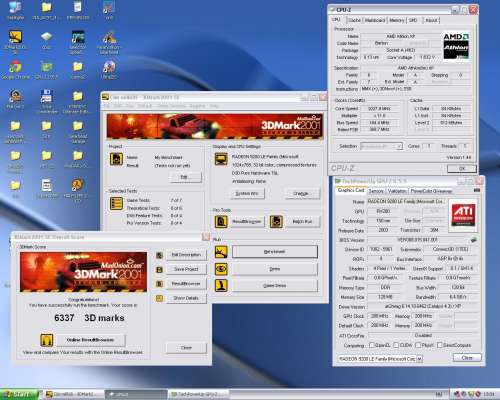This screenshot has height=400, width=500.
Task: Click the Game Demo button in 3DMark2001
Action: 275,285
